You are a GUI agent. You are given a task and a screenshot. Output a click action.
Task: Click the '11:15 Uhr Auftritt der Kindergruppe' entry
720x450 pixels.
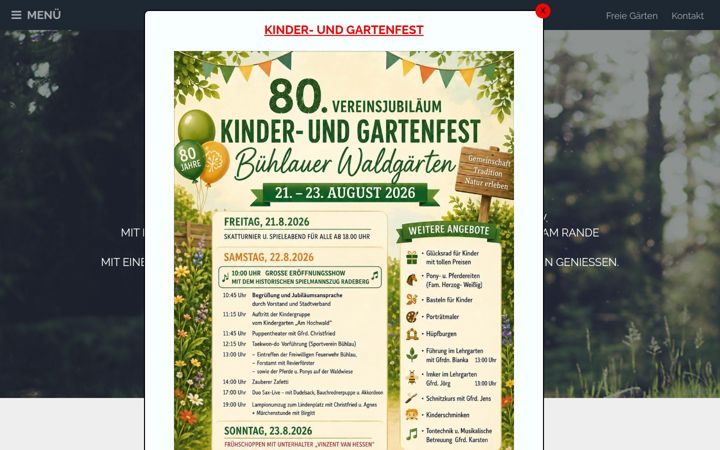[277, 319]
